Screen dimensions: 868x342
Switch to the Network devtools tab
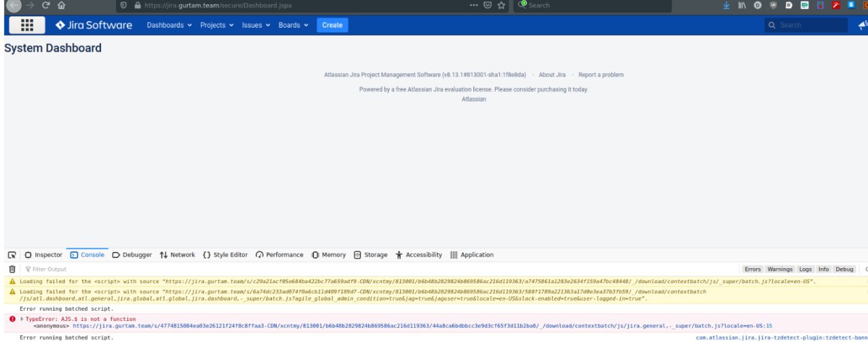tap(178, 255)
